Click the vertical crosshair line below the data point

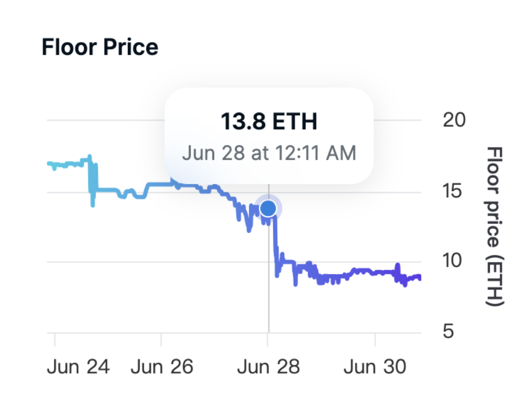[x=269, y=288]
